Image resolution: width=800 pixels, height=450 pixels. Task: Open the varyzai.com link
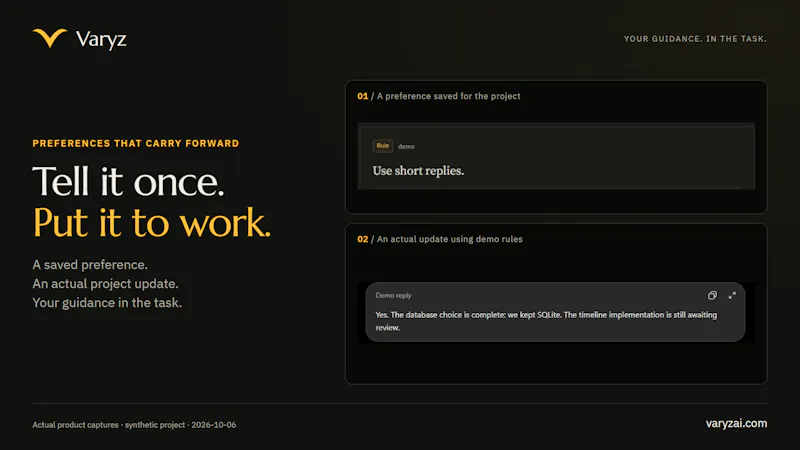pos(736,423)
